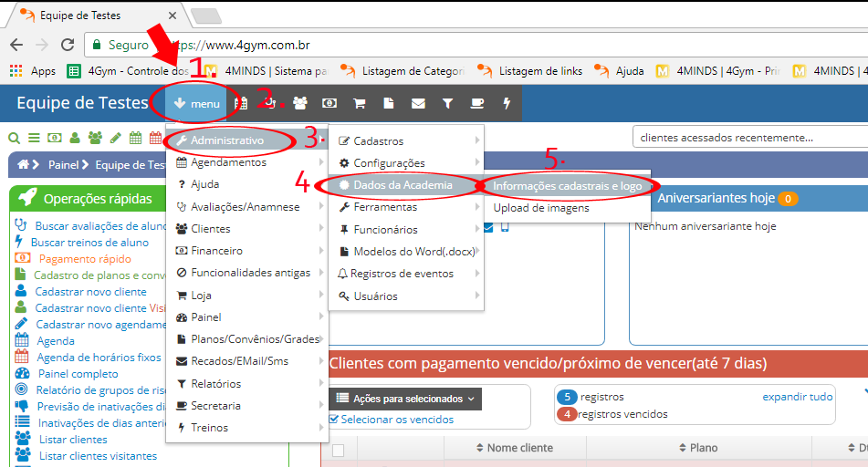Screen dimensions: 868x467
Task: Click the green search magnifier icon
Action: [14, 139]
